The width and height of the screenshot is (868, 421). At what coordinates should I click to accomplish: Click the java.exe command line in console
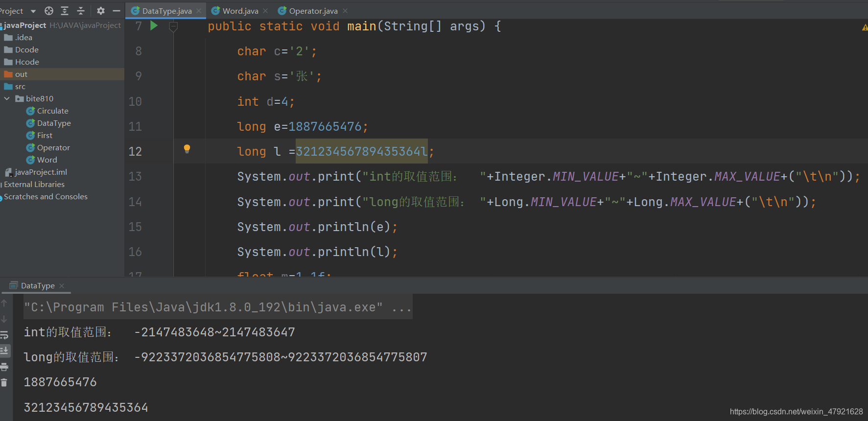point(218,307)
